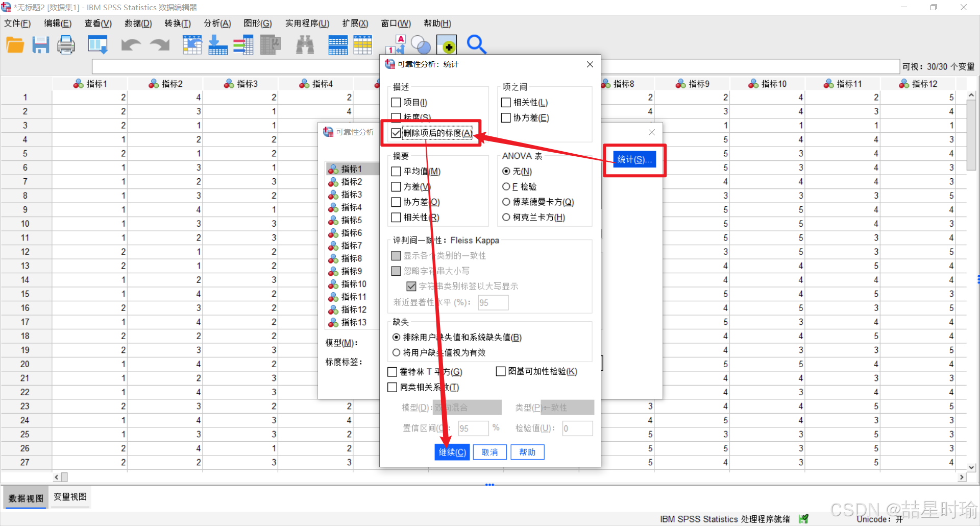The height and width of the screenshot is (526, 980).
Task: Select 柯克兰卡方(H) radio option
Action: 506,218
